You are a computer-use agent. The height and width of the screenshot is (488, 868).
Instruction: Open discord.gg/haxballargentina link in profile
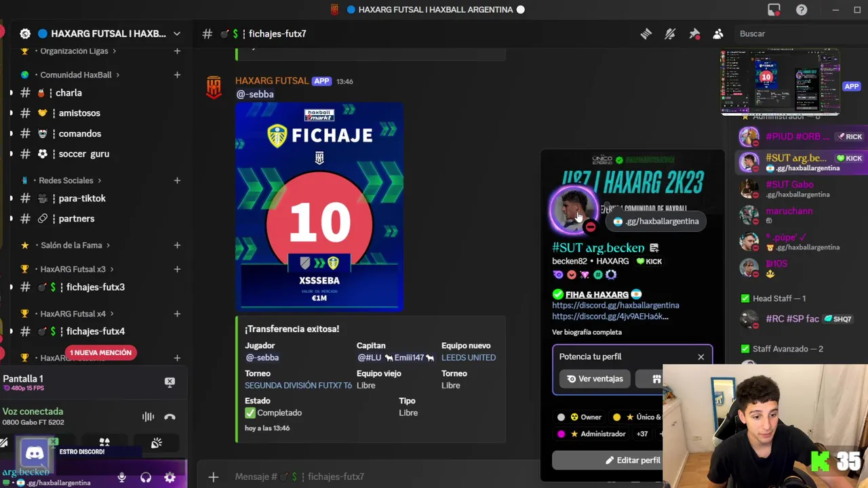pos(616,305)
